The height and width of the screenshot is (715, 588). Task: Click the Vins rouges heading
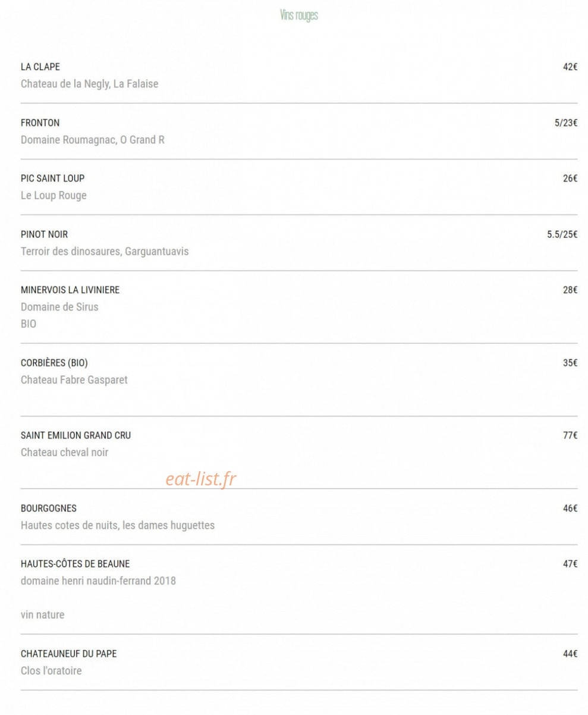(299, 15)
